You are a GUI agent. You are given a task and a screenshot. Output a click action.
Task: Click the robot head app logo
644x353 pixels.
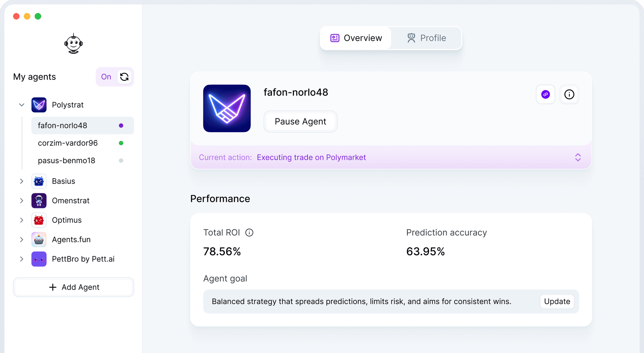(73, 44)
